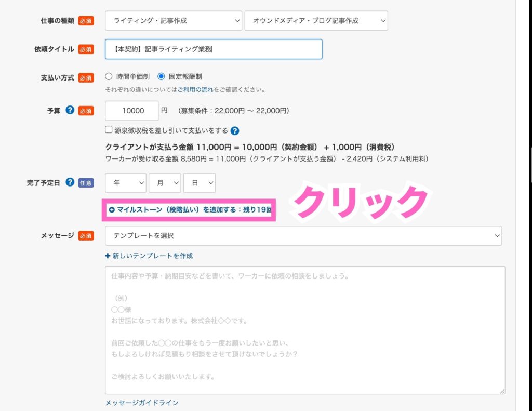Enable the 源泉徴収税を差し引いて支払い checkbox
Viewport: 532px width, 411px height.
point(109,130)
